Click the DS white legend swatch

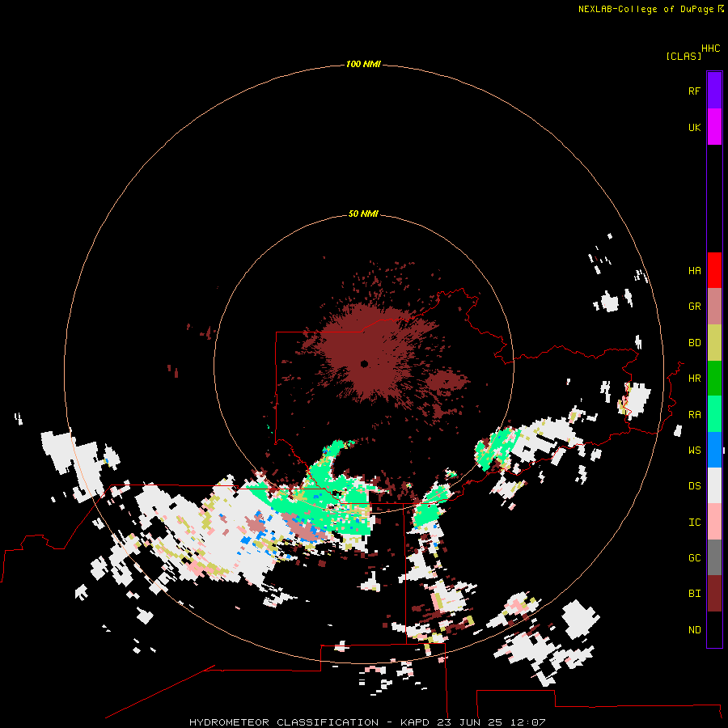coord(714,485)
